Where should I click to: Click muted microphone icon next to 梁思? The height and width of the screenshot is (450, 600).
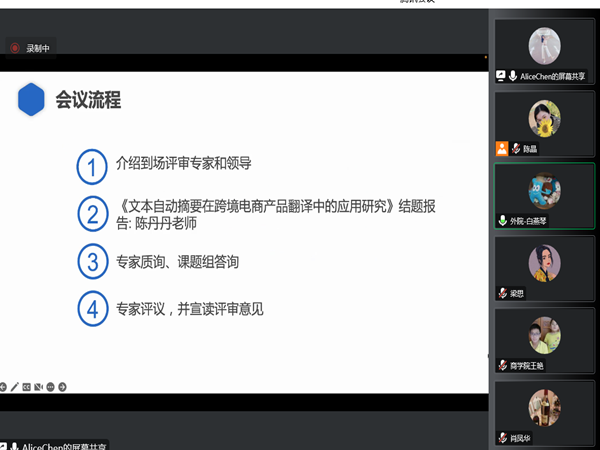(503, 293)
